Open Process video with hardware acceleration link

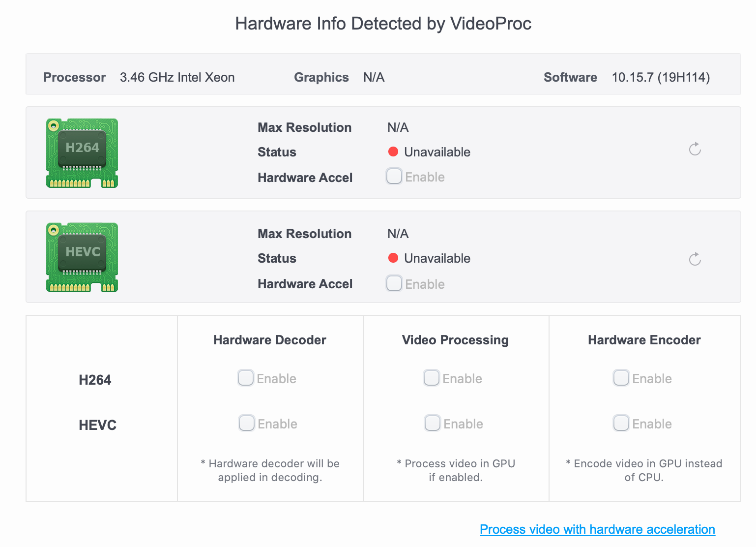(x=597, y=529)
